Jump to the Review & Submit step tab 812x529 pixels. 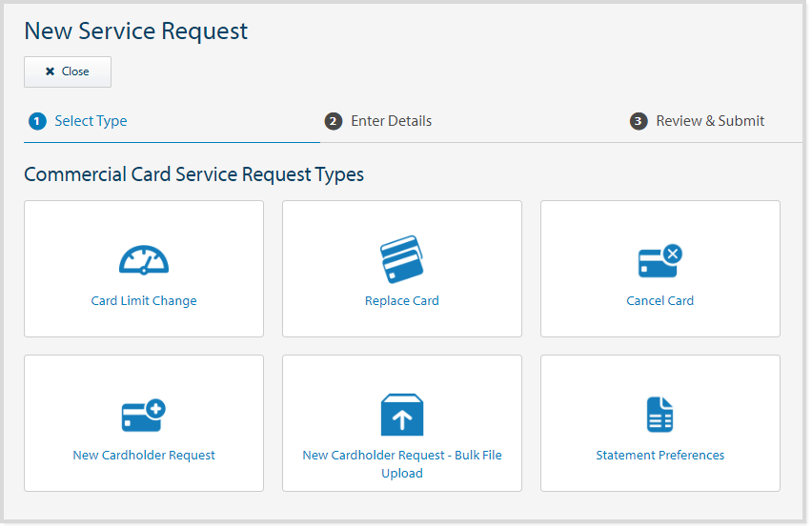tap(710, 121)
